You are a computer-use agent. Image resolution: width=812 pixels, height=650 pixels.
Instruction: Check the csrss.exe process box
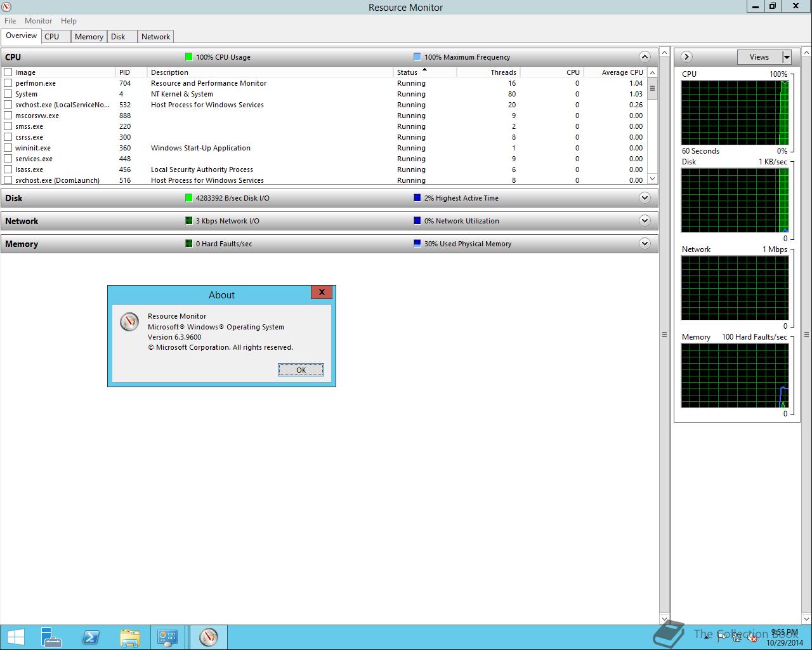click(8, 137)
